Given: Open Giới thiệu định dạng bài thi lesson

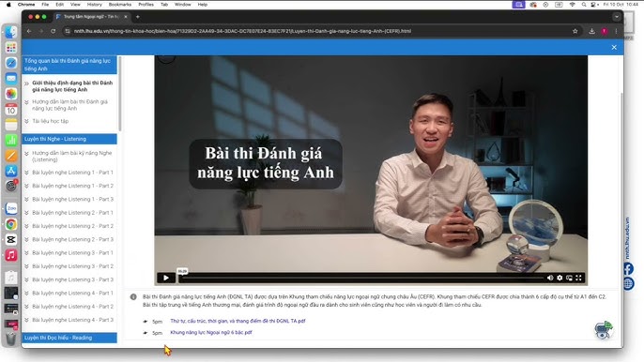Looking at the screenshot, I should (x=72, y=85).
